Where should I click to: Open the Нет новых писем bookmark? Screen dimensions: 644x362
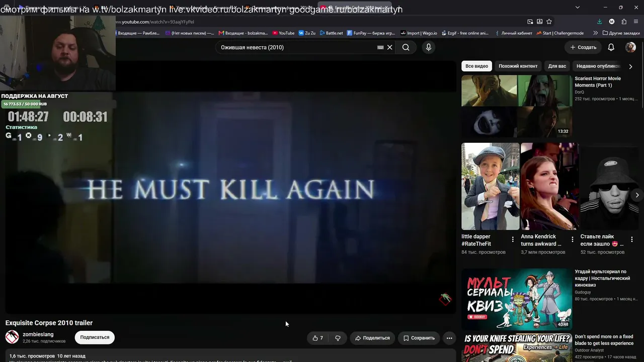190,33
